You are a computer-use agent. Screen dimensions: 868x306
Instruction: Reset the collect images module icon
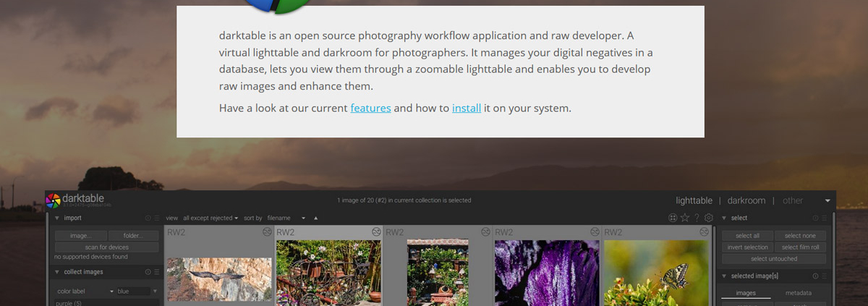148,272
